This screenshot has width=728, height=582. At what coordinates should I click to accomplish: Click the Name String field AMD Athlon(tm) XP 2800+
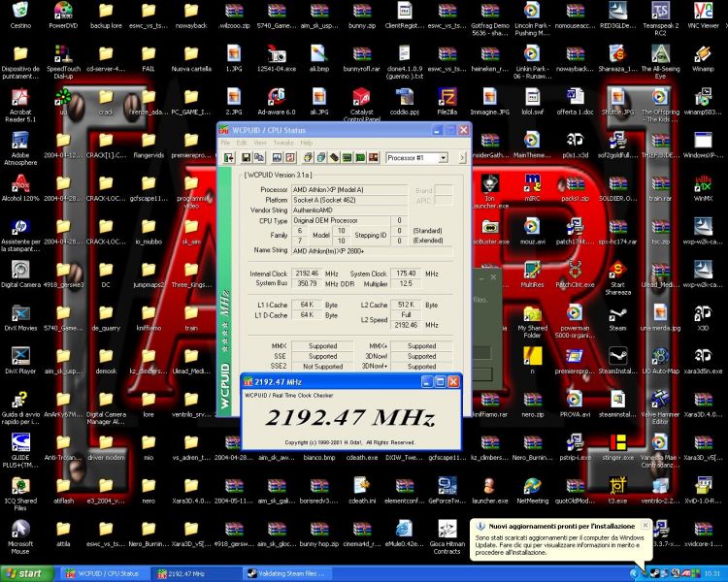point(372,250)
